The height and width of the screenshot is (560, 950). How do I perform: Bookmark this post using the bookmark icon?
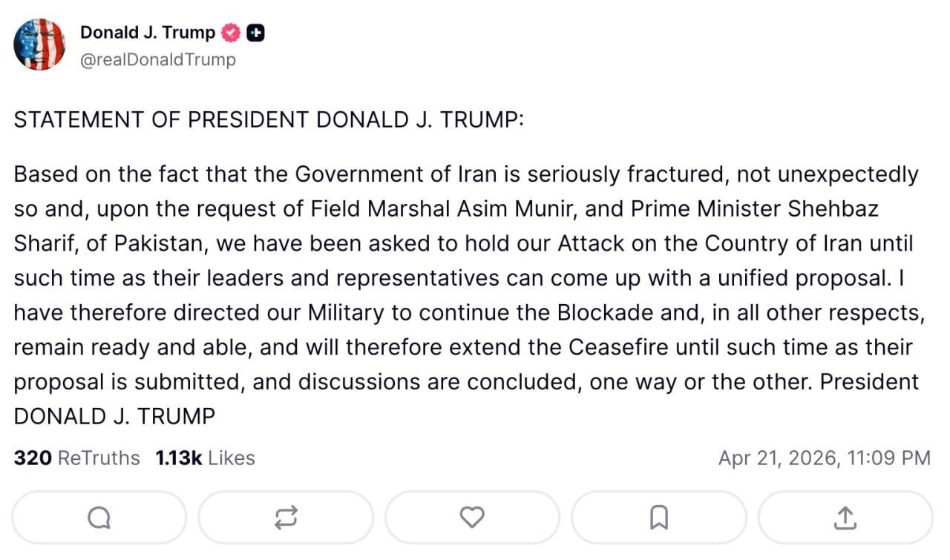pyautogui.click(x=658, y=517)
